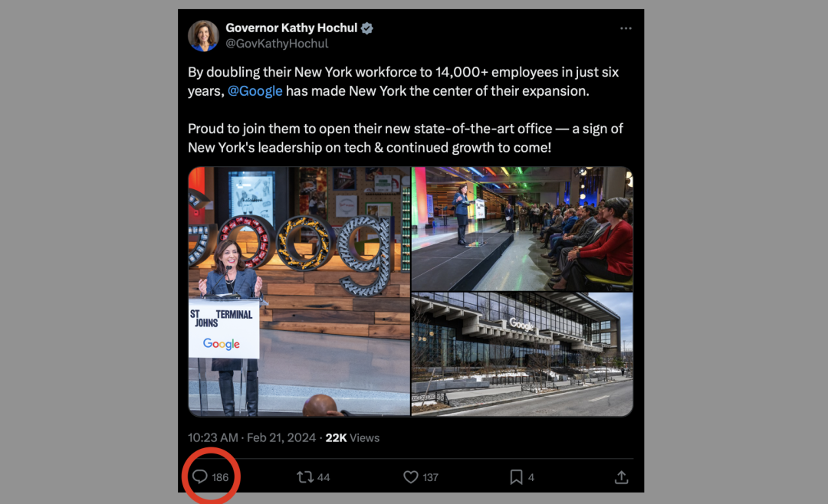This screenshot has height=504, width=828.
Task: Open the audience stage photo
Action: [x=522, y=228]
